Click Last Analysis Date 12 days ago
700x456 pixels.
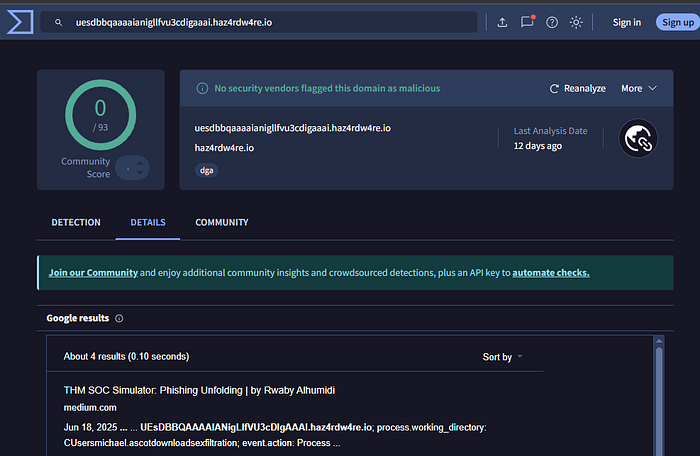[x=550, y=138]
